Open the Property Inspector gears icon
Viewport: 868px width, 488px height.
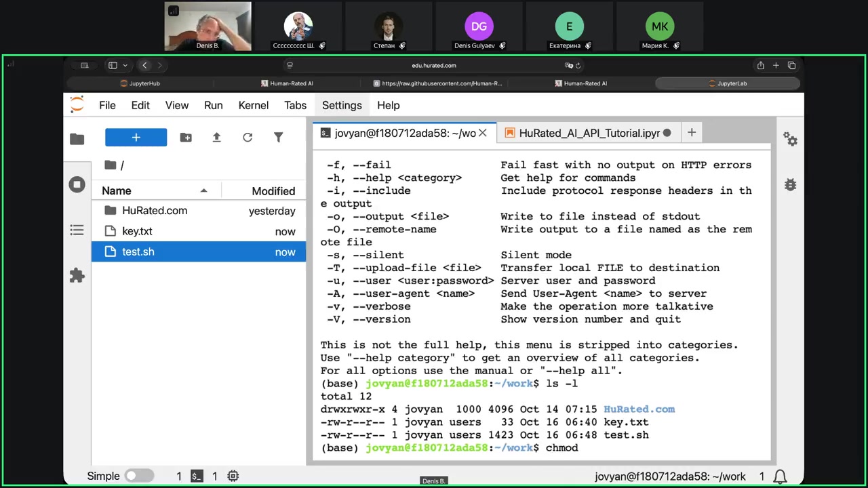click(790, 139)
